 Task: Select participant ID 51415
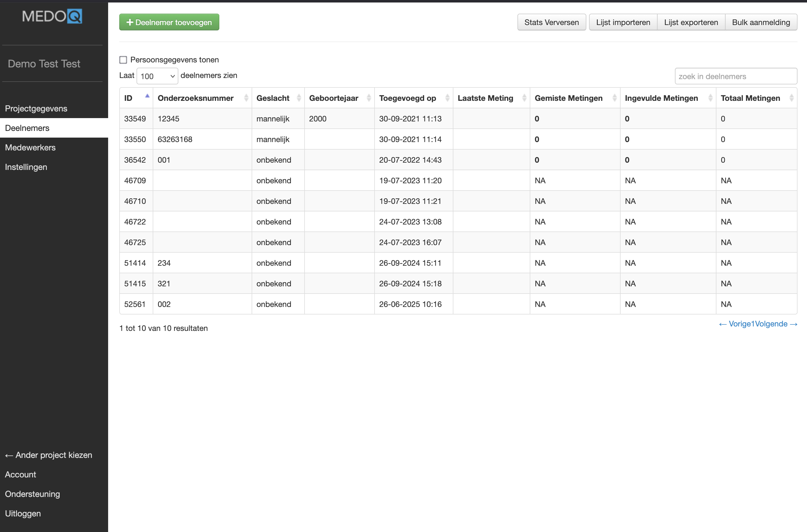coord(135,284)
